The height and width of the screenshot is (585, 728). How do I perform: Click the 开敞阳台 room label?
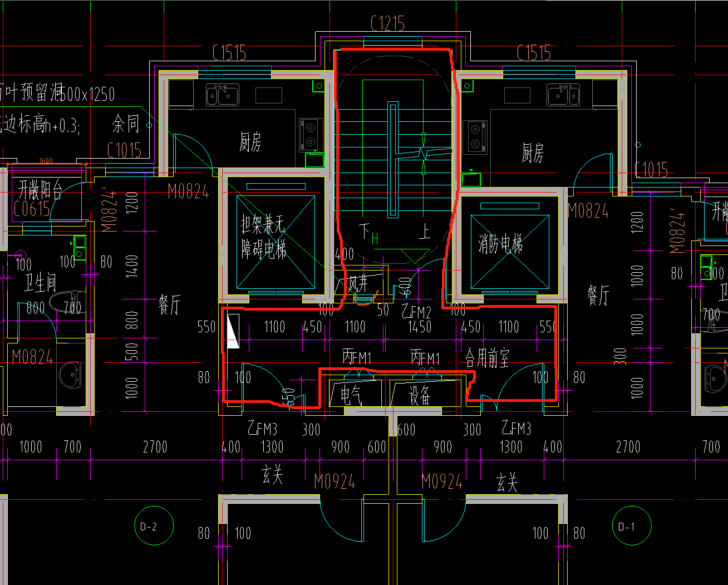[x=40, y=190]
